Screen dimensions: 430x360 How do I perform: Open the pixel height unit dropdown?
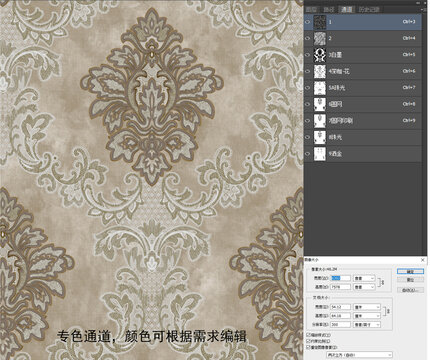point(364,287)
